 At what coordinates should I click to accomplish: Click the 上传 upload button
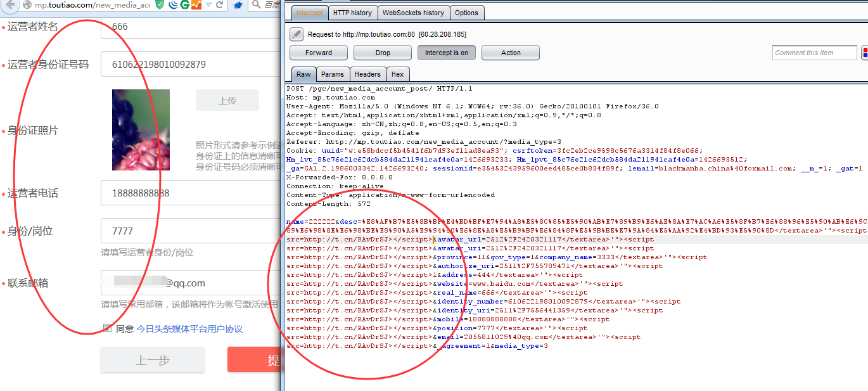227,100
